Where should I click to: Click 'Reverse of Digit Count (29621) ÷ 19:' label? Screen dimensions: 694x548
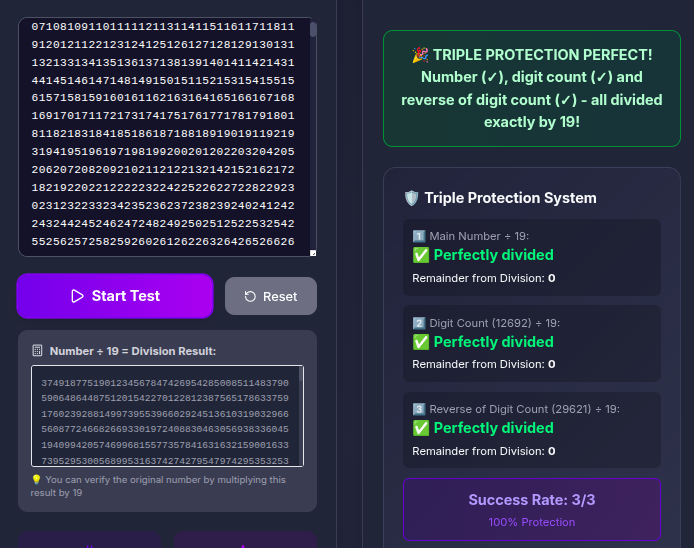coord(524,409)
